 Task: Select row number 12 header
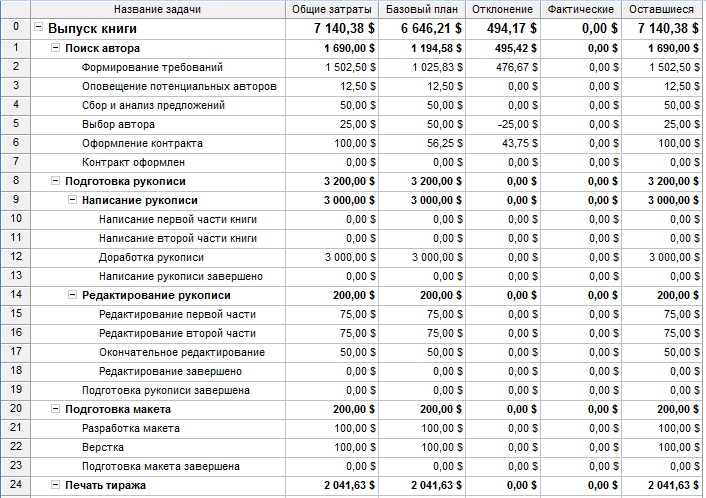(16, 257)
